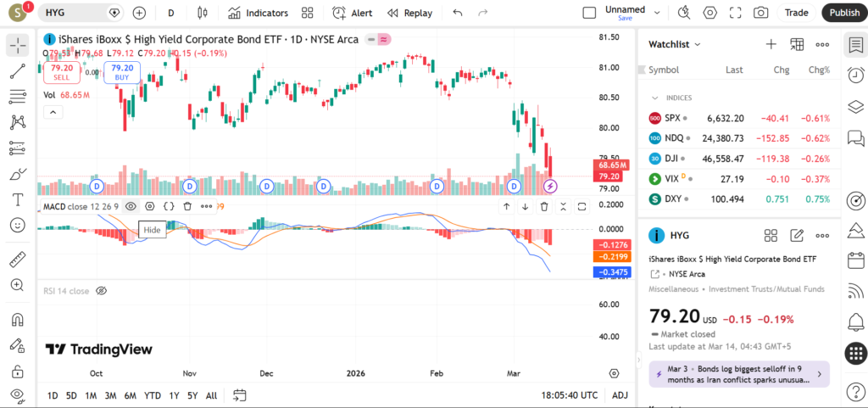Hide the MACD indicator using eye icon
This screenshot has width=868, height=408.
(131, 206)
